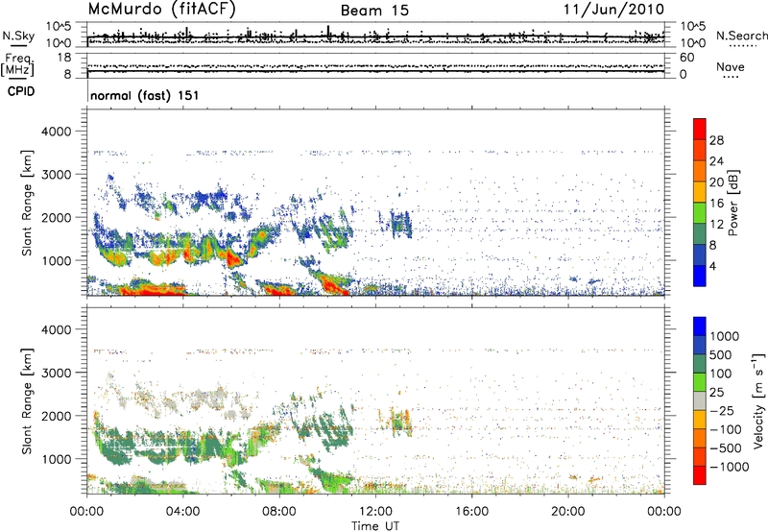Click the "-100" Velocity colorbar tick label
Viewport: 768px width, 532px height.
(x=725, y=429)
